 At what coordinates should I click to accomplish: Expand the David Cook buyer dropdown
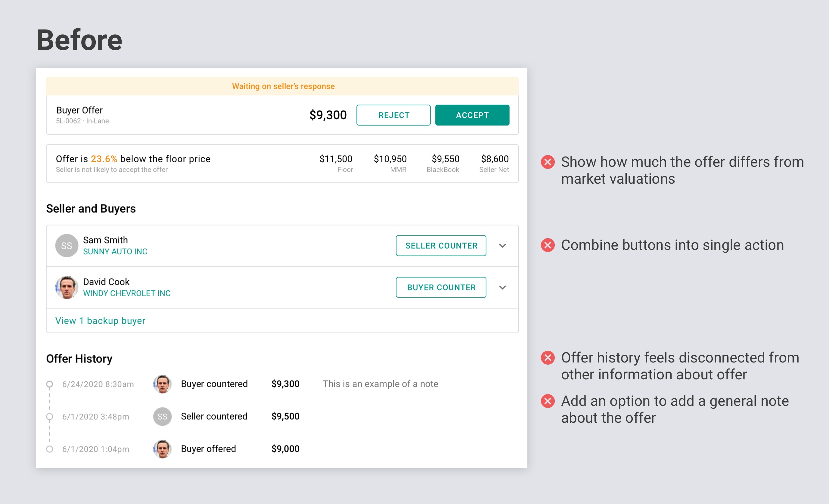502,287
